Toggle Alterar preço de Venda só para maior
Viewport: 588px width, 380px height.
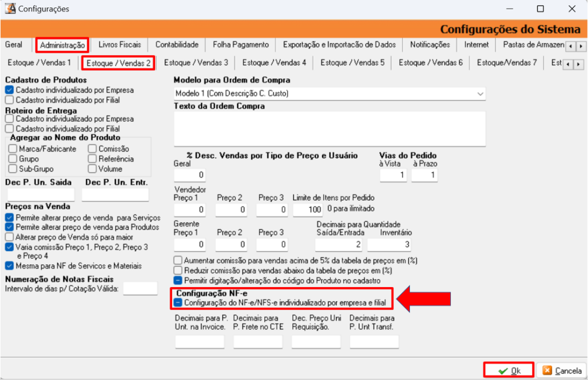coord(9,236)
